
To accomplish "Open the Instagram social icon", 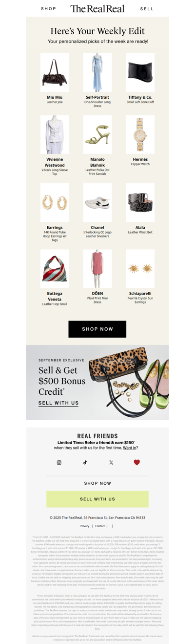I will (x=59, y=462).
